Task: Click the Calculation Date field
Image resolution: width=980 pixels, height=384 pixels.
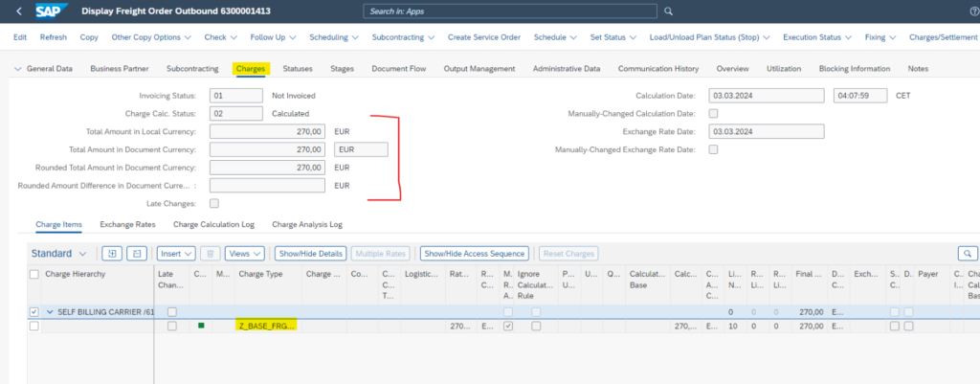Action: 766,95
